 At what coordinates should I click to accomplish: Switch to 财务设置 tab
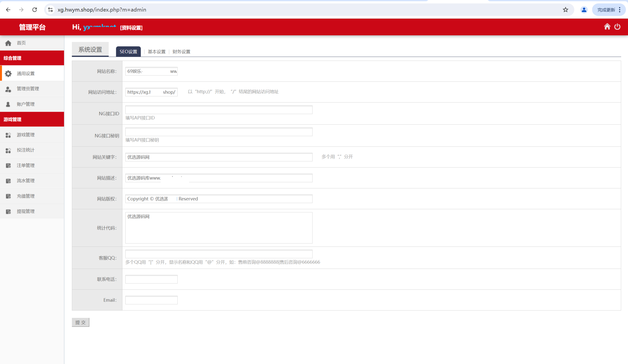[181, 52]
